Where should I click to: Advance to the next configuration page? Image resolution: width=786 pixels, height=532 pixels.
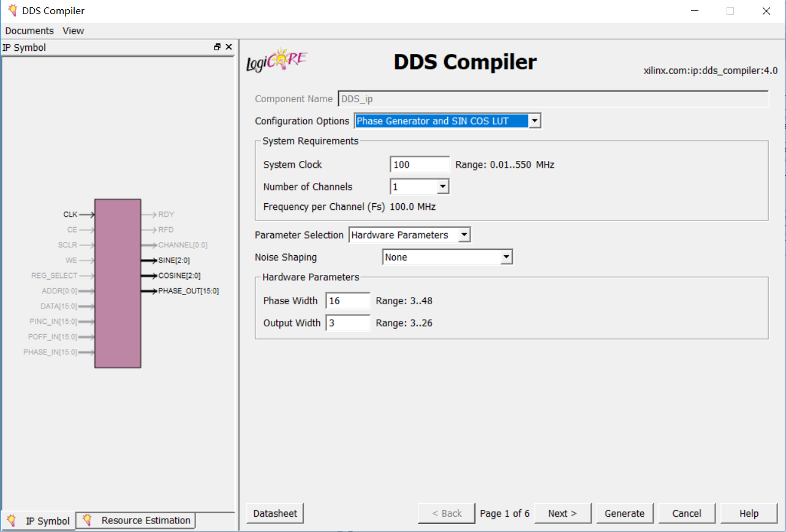point(562,513)
